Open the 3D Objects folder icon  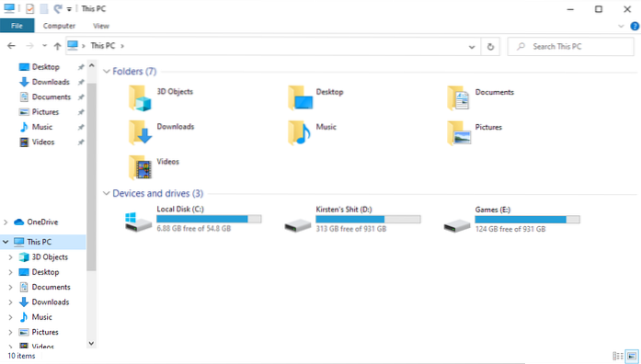click(140, 98)
